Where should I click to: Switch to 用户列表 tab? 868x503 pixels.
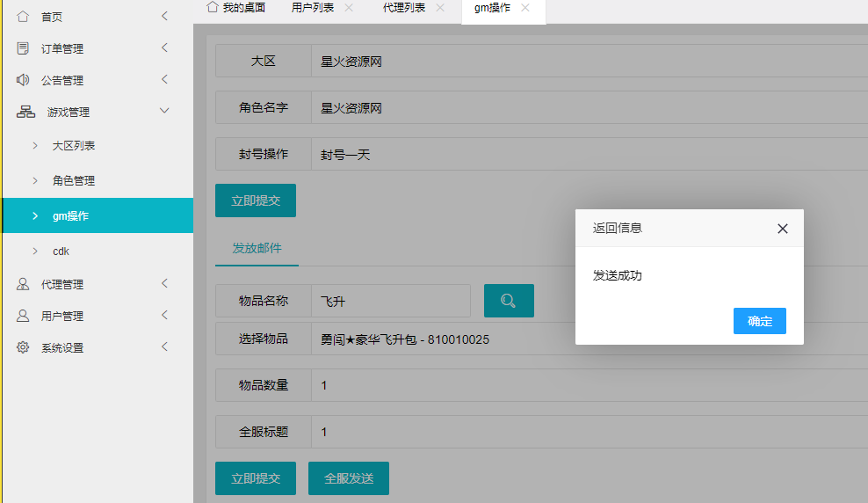tap(313, 8)
